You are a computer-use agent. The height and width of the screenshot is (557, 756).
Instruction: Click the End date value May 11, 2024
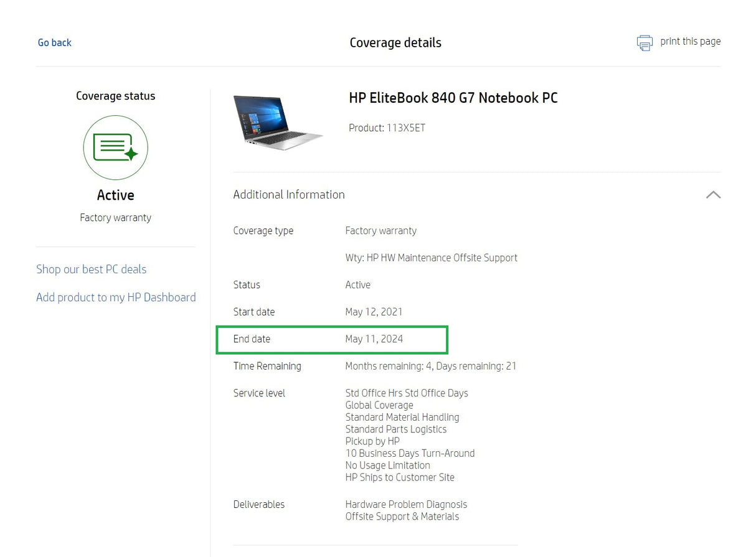374,339
